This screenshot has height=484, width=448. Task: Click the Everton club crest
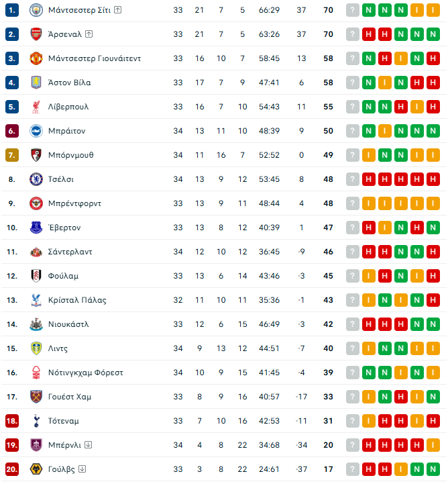pos(36,228)
